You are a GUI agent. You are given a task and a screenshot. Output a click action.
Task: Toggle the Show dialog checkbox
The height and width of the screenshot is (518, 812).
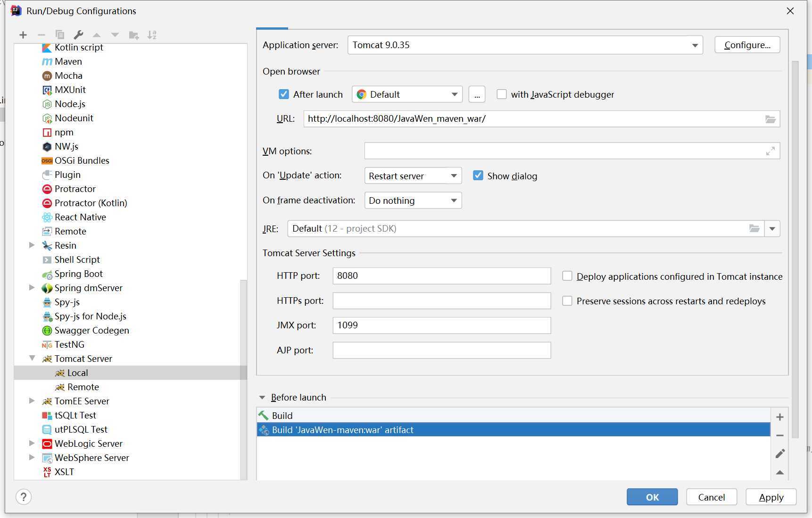tap(478, 175)
